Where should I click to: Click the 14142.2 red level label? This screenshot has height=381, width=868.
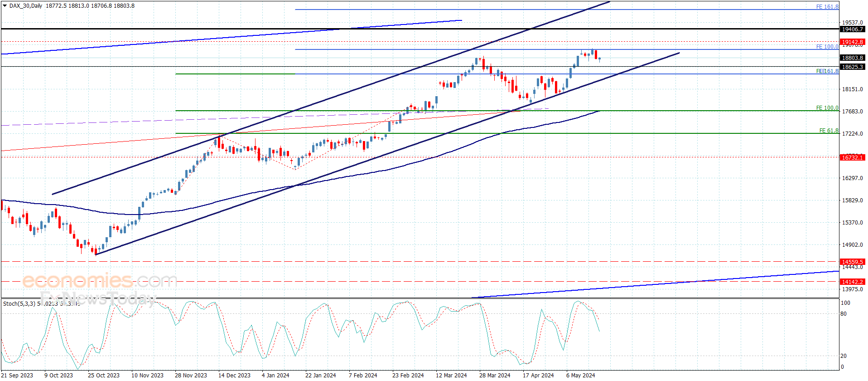(x=852, y=282)
